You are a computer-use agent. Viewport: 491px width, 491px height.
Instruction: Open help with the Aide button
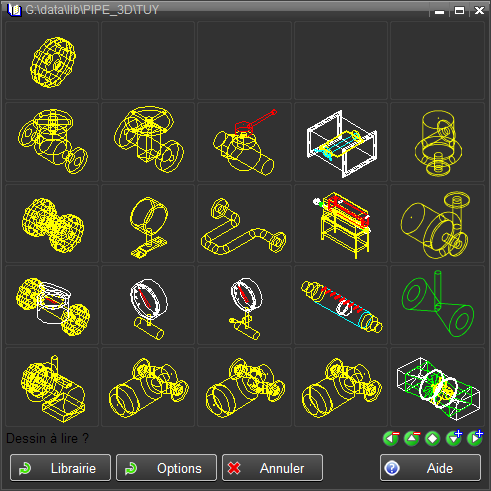point(430,468)
